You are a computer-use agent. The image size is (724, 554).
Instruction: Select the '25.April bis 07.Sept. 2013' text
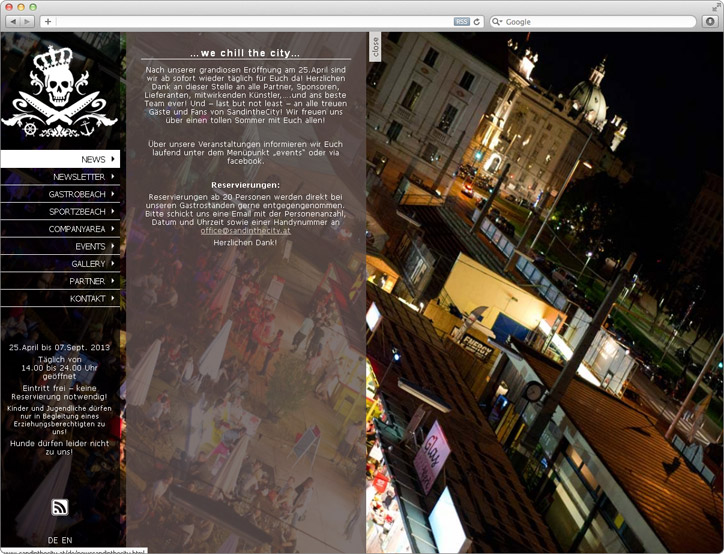60,347
